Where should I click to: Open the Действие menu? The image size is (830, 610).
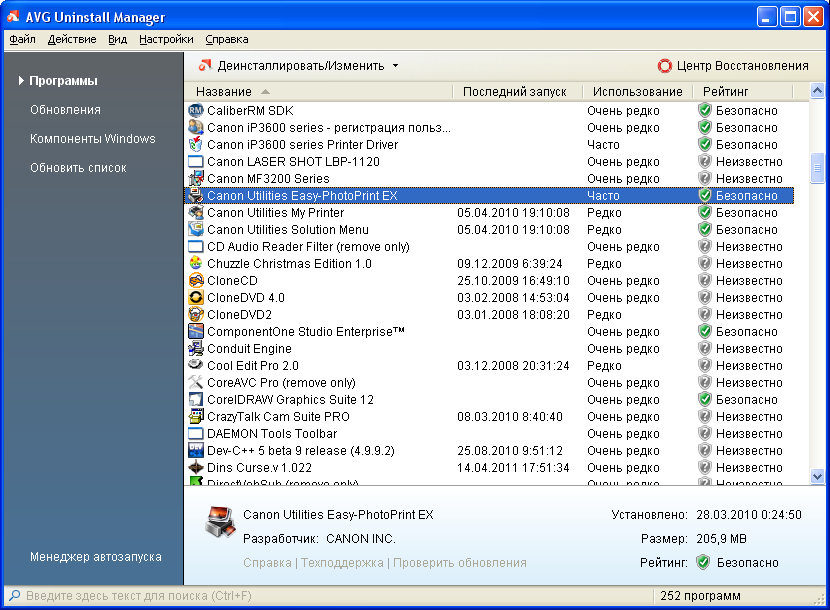(x=72, y=39)
